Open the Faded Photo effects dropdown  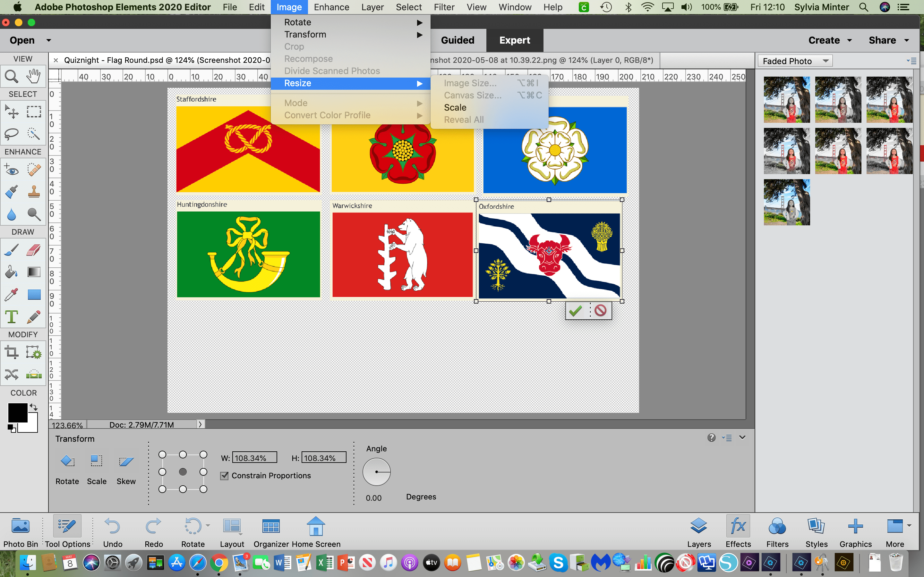pos(795,60)
